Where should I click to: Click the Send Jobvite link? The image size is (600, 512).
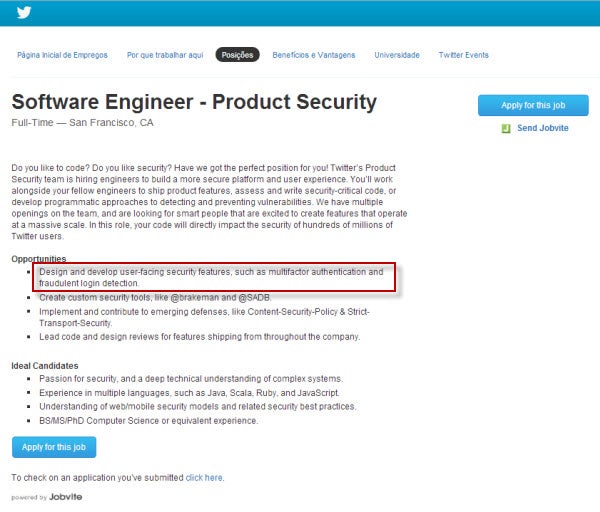coord(541,129)
